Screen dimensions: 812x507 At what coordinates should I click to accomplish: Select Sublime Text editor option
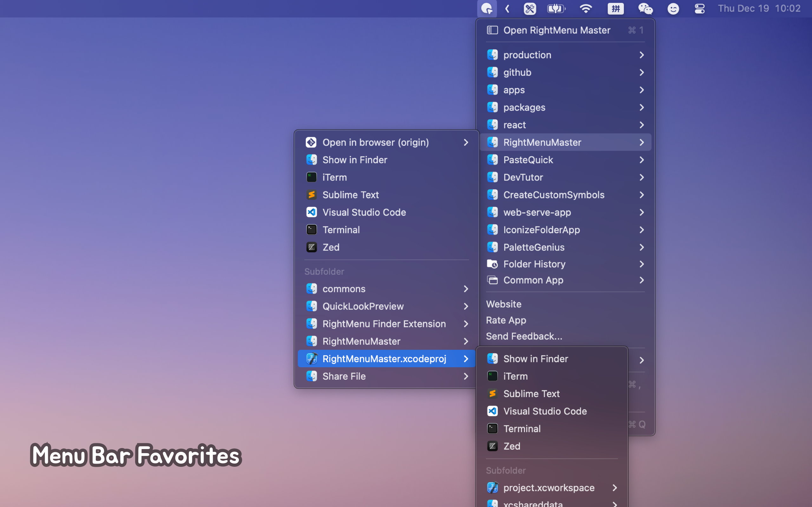pos(531,394)
